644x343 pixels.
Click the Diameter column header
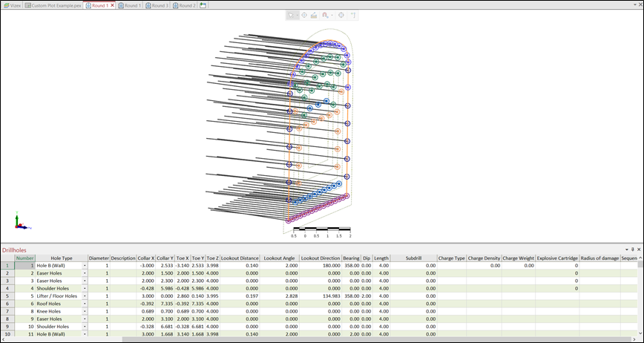(99, 258)
